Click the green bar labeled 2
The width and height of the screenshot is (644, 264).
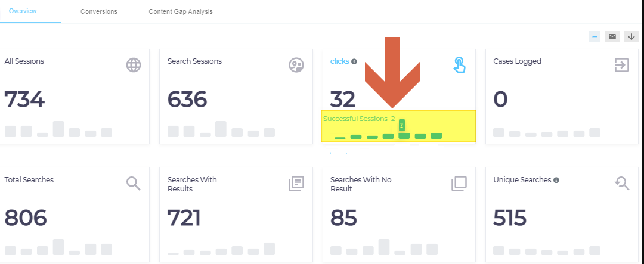tap(404, 136)
